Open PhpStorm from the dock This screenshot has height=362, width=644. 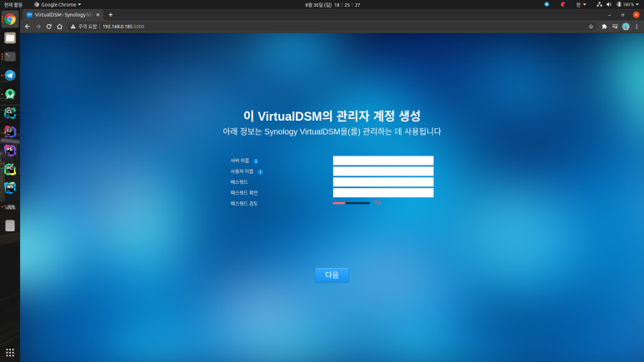(x=10, y=151)
